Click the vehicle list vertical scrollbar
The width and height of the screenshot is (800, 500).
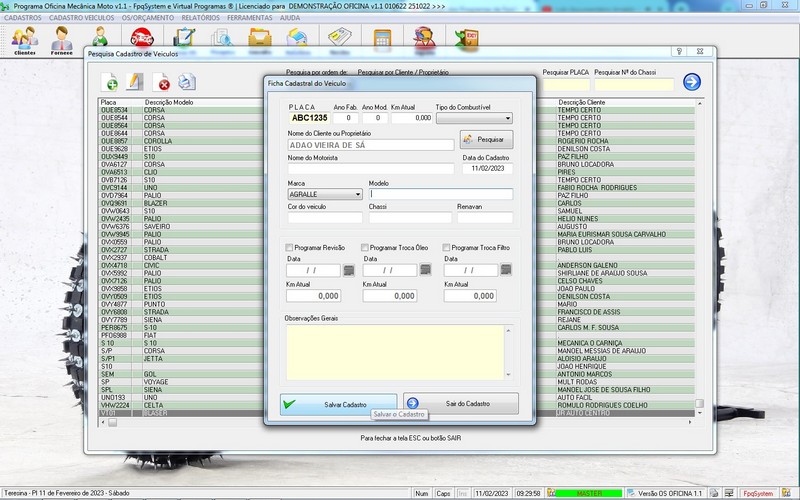[x=699, y=250]
